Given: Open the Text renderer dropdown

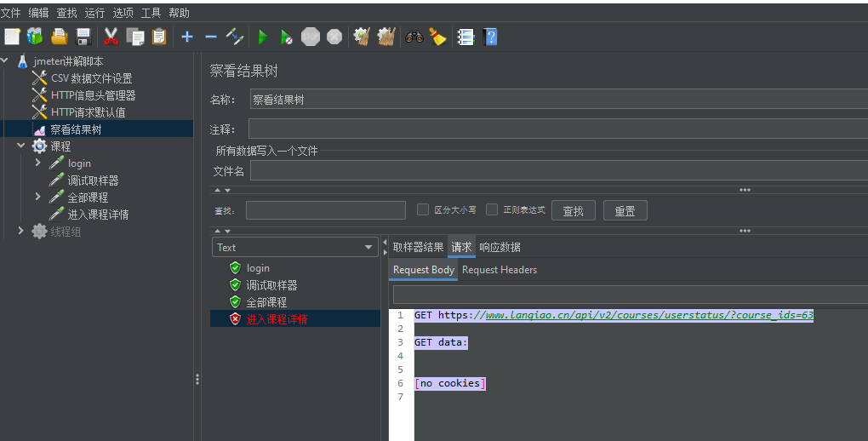Looking at the screenshot, I should [x=295, y=247].
